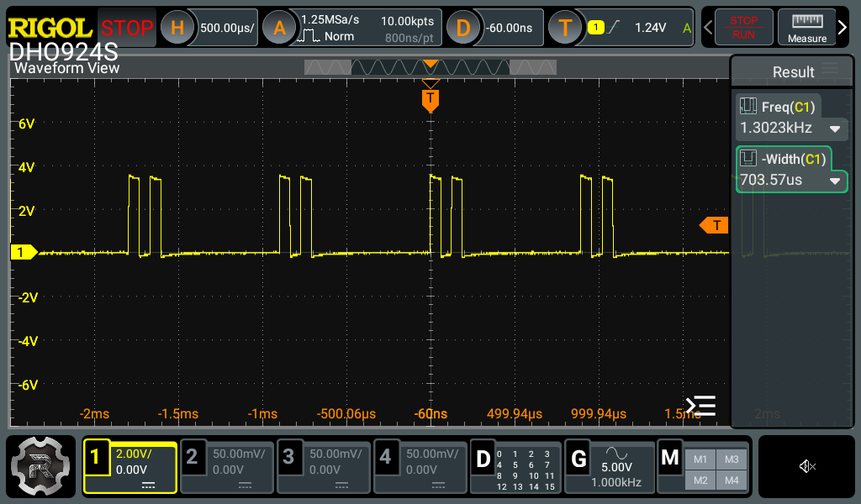Toggle channel 4 on or off
This screenshot has width=861, height=504.
click(x=385, y=457)
